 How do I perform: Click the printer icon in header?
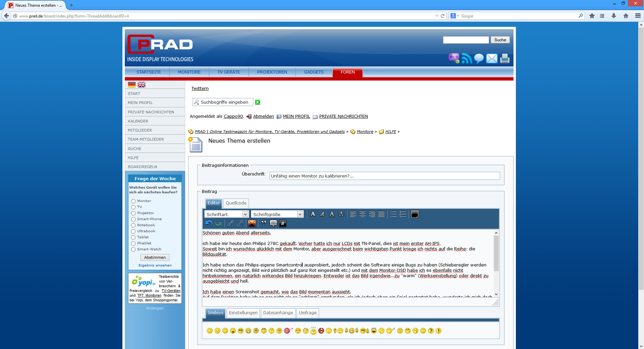pos(504,58)
